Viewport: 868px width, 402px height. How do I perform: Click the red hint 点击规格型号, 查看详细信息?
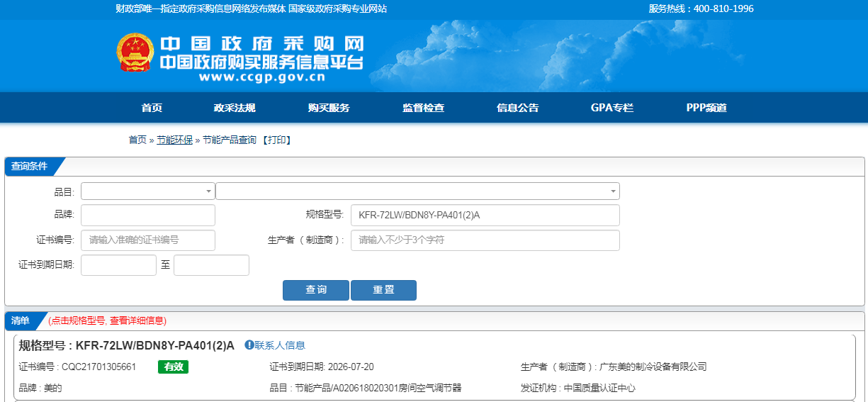108,320
